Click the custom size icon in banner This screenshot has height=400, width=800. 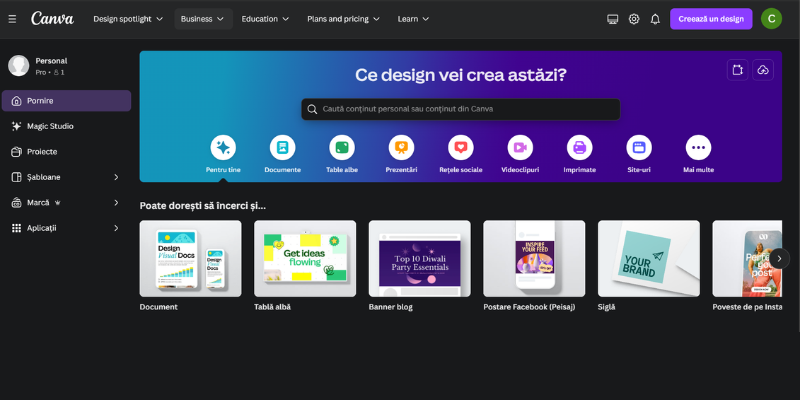tap(737, 70)
